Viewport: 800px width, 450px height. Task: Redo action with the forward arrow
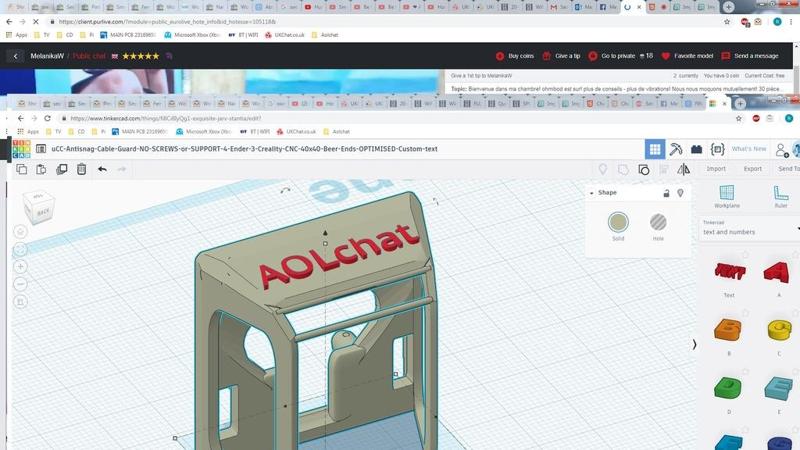(121, 169)
